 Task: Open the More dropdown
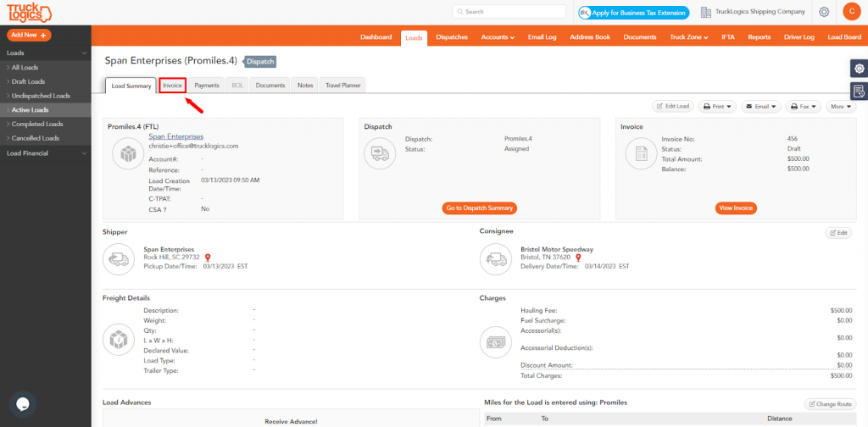pyautogui.click(x=841, y=106)
